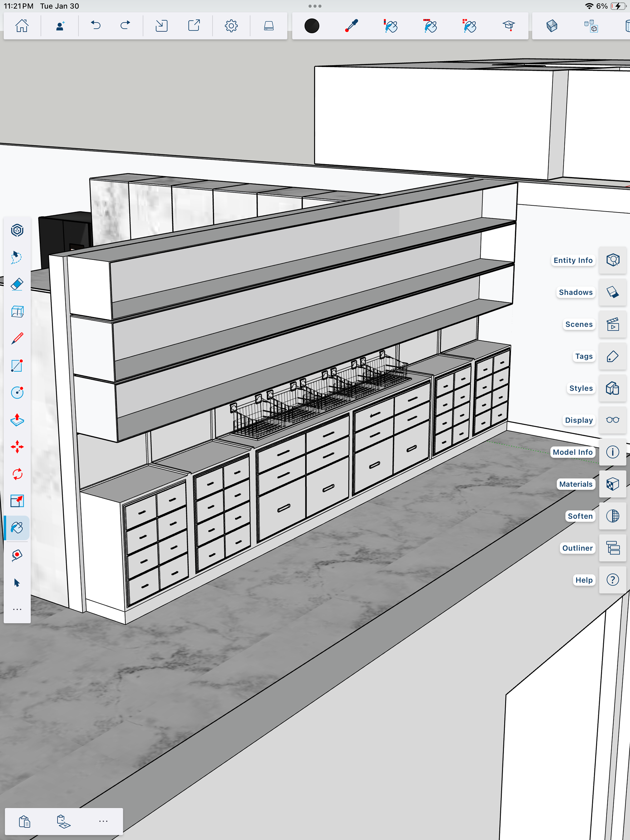The image size is (630, 840).
Task: Open the Entity Info panel
Action: pos(612,260)
